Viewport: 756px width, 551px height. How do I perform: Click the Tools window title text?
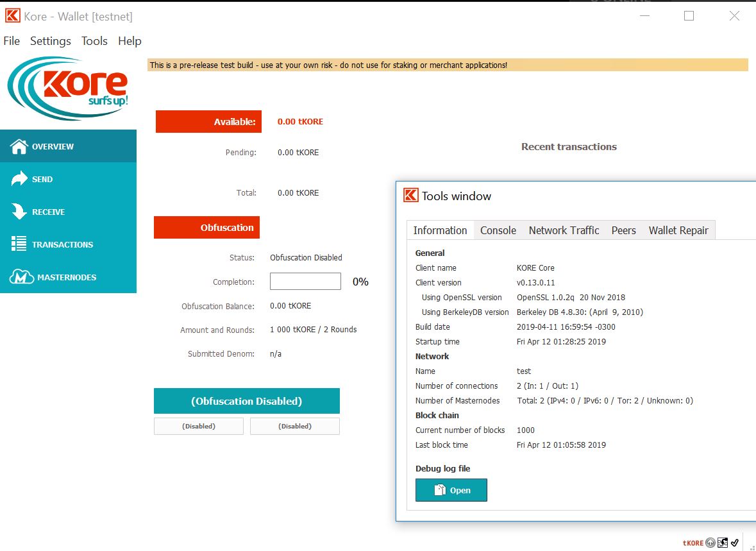[457, 196]
